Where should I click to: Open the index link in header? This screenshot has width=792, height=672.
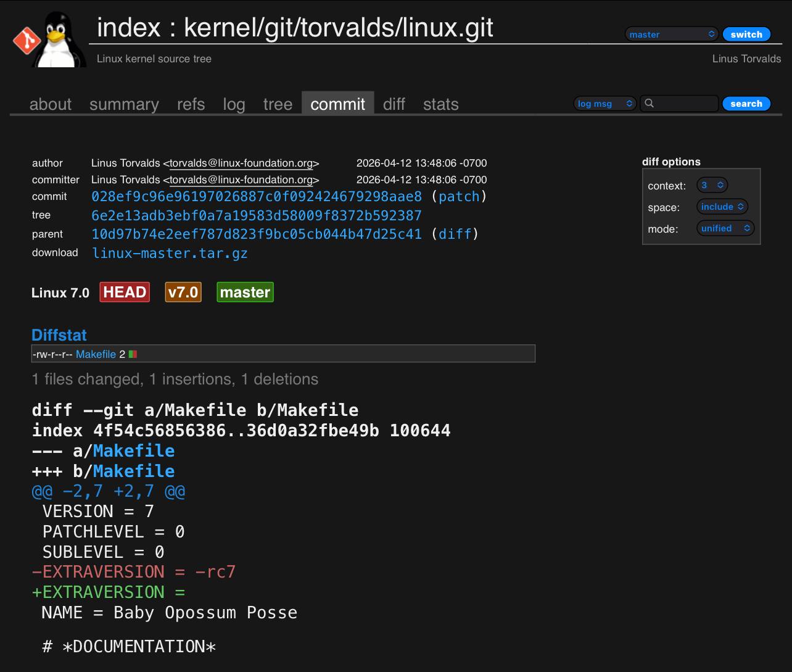[x=129, y=28]
